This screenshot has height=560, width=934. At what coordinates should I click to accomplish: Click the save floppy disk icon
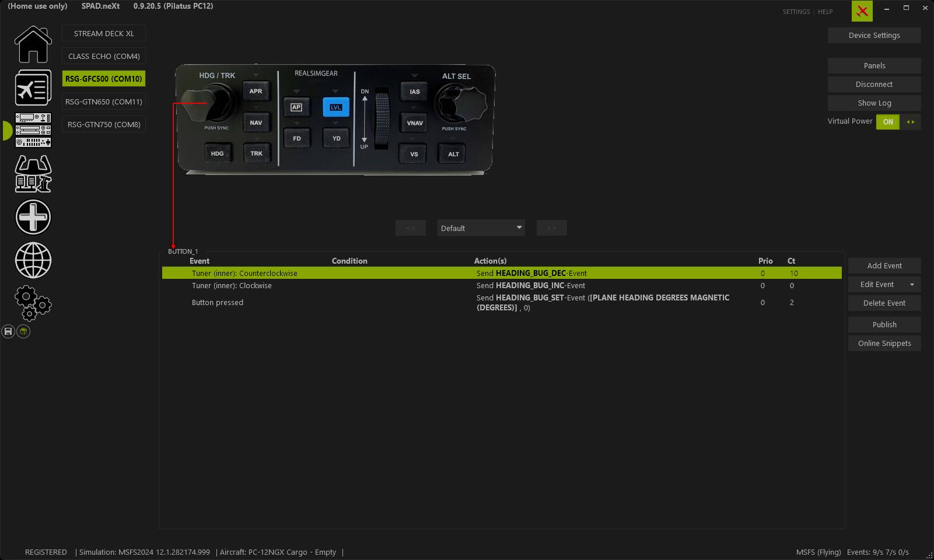(x=8, y=331)
